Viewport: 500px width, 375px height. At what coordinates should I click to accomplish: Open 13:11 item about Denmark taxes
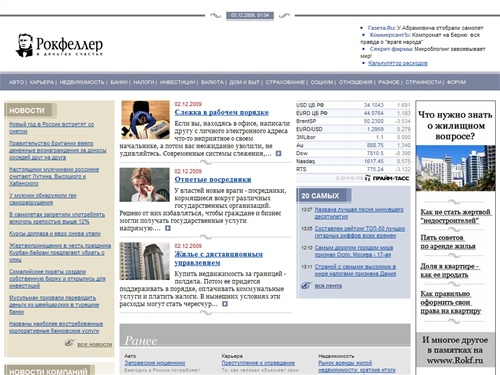[355, 270]
